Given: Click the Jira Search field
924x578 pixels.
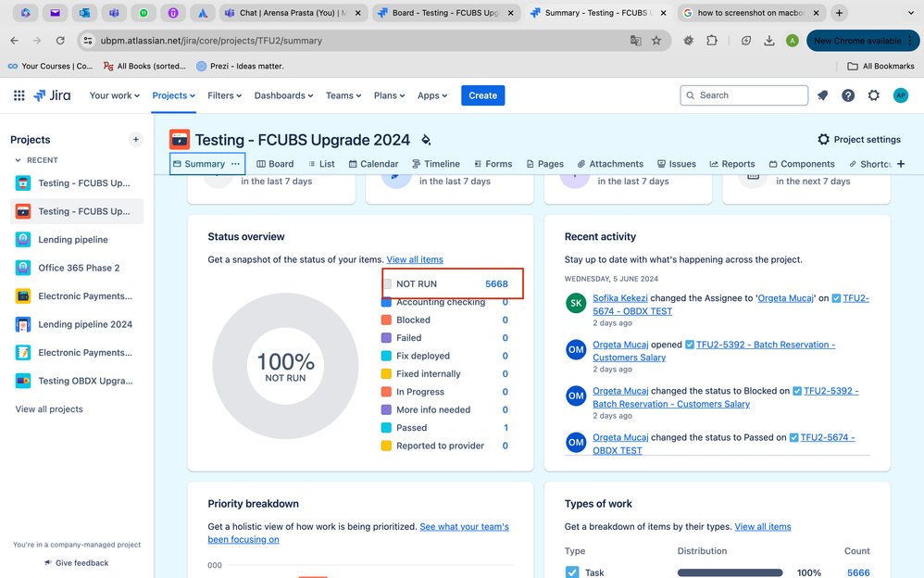Looking at the screenshot, I should pyautogui.click(x=743, y=95).
